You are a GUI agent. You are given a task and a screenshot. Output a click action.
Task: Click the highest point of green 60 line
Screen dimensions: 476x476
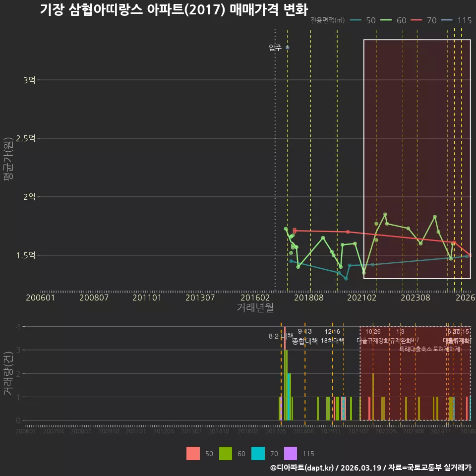(385, 214)
